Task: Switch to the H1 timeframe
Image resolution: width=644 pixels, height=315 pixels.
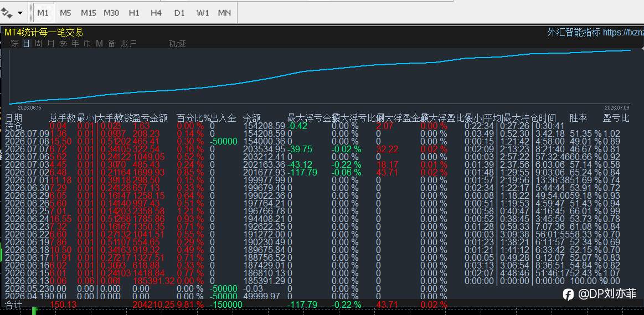Action: [x=134, y=13]
